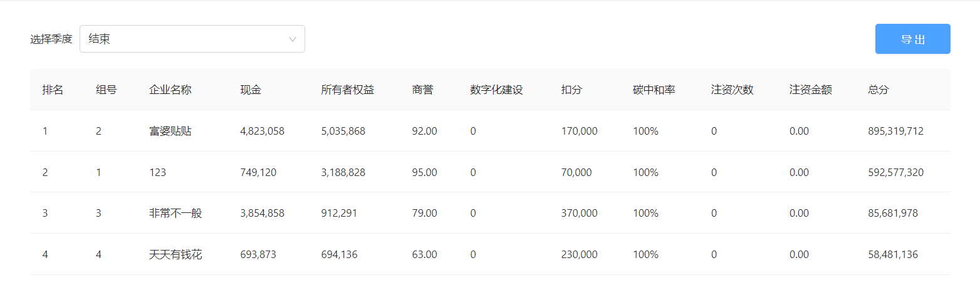Click the 注资次数 column header
The width and height of the screenshot is (980, 295).
[732, 90]
